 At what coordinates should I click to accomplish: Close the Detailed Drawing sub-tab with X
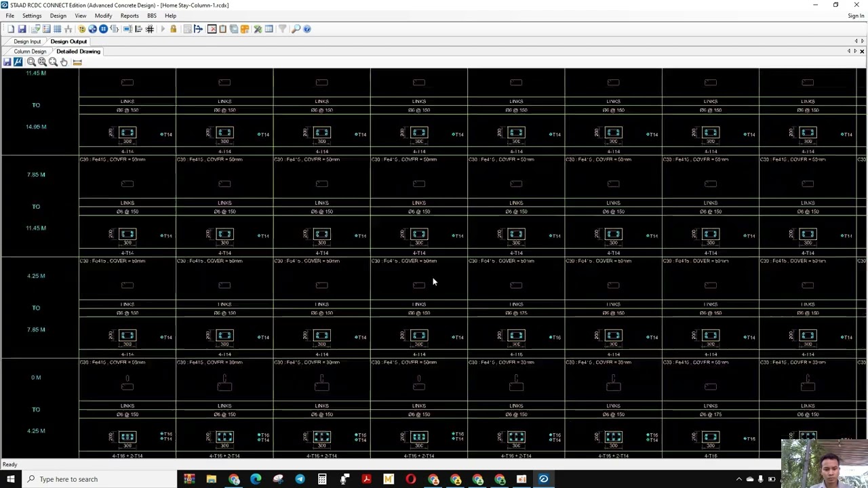pos(862,52)
